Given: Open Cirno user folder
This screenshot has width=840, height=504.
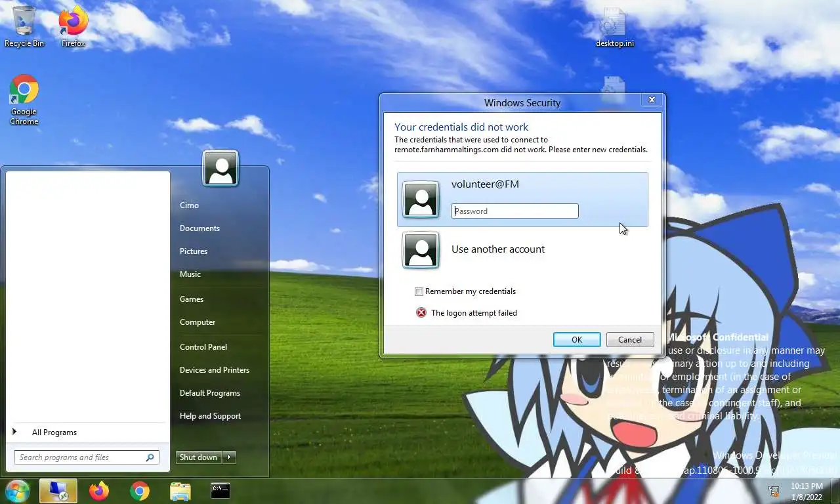Looking at the screenshot, I should click(x=189, y=205).
